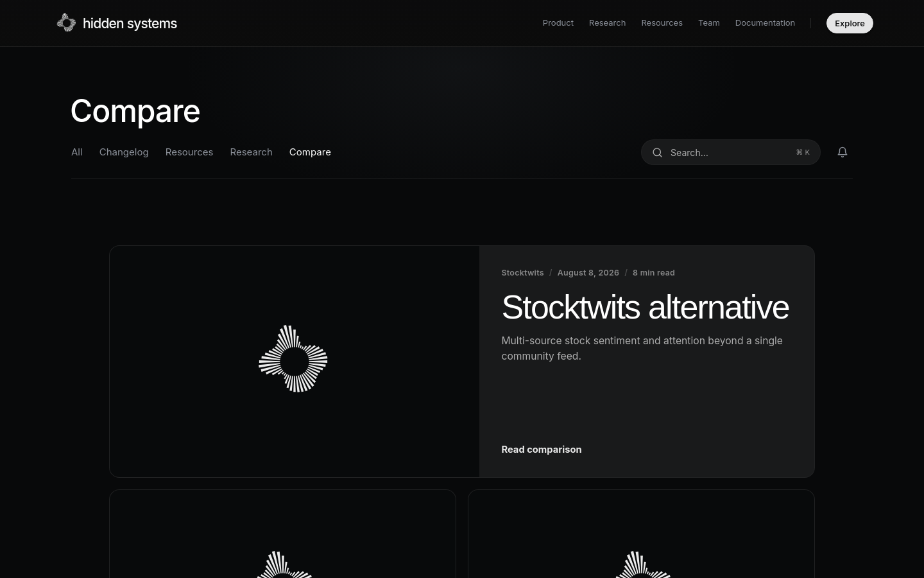Click the hidden systems logo icon
Screen dimensions: 924x578
click(x=66, y=22)
